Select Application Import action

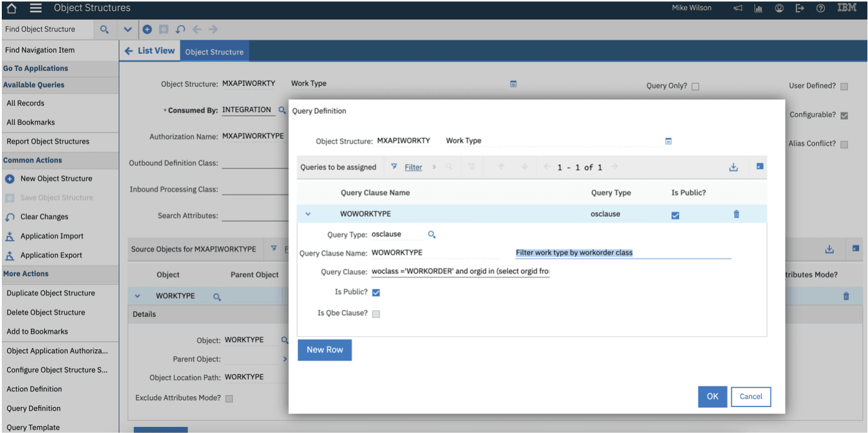pos(52,236)
